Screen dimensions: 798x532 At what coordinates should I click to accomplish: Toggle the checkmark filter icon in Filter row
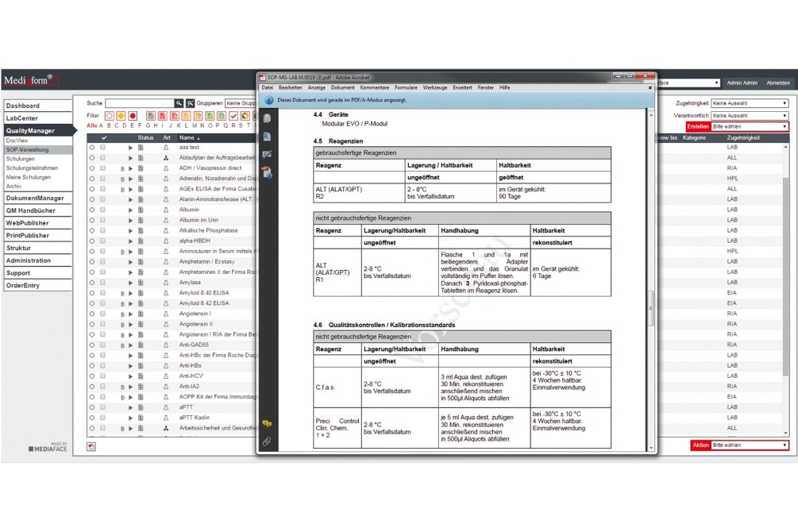pyautogui.click(x=233, y=116)
